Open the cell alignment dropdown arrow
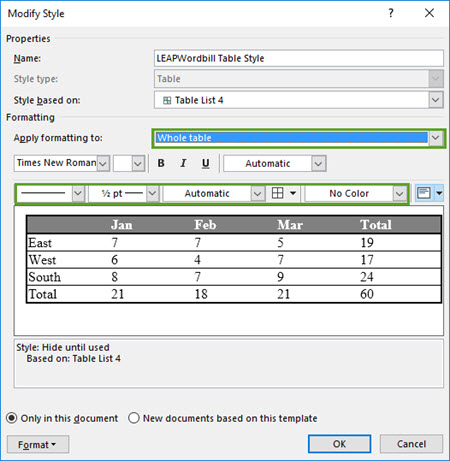The width and height of the screenshot is (450, 461). click(x=439, y=193)
